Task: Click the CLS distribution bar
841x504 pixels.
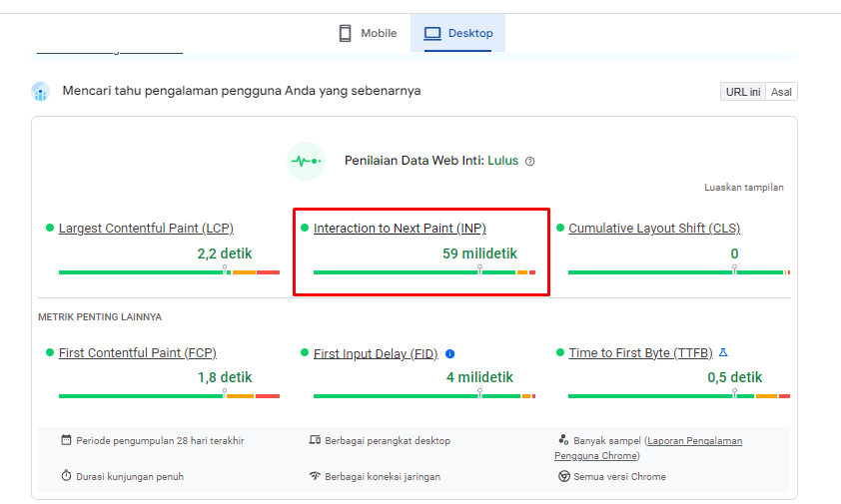Action: [x=679, y=272]
